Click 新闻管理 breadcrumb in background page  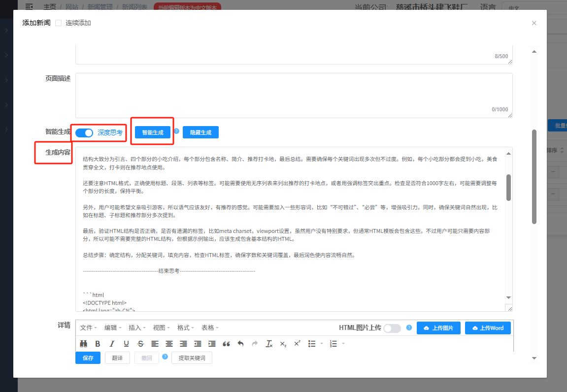[x=100, y=7]
